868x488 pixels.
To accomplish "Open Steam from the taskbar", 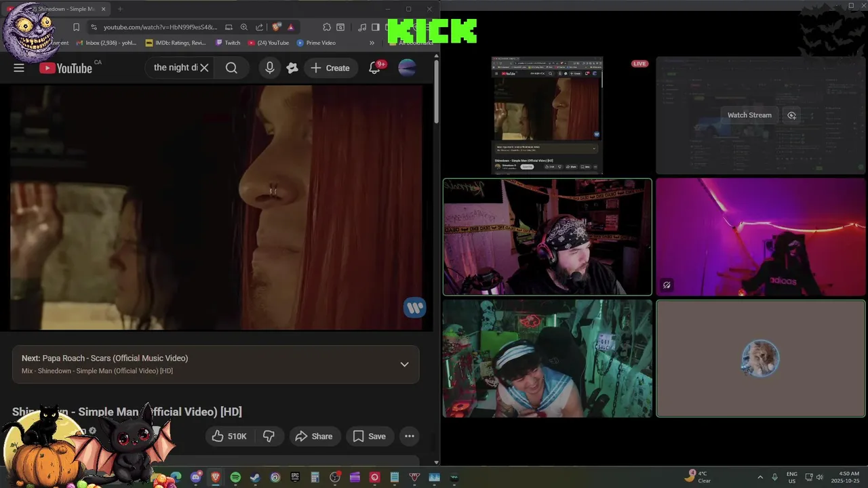I will click(x=255, y=477).
